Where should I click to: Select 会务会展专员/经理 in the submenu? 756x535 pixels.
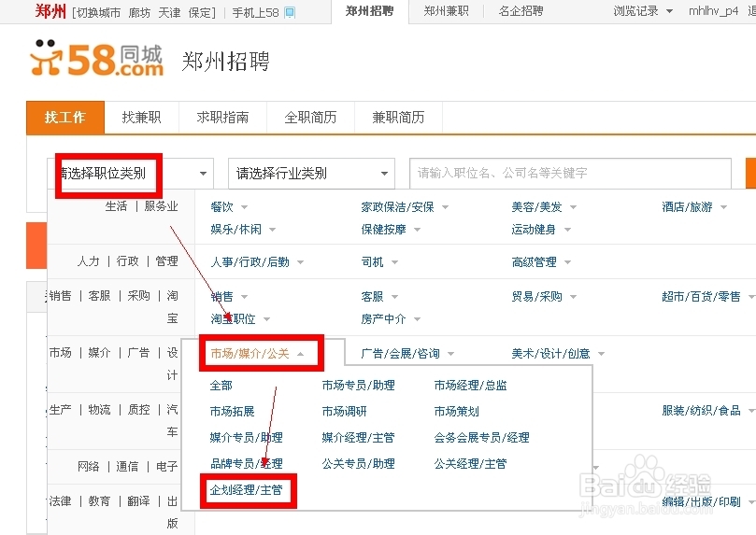481,437
